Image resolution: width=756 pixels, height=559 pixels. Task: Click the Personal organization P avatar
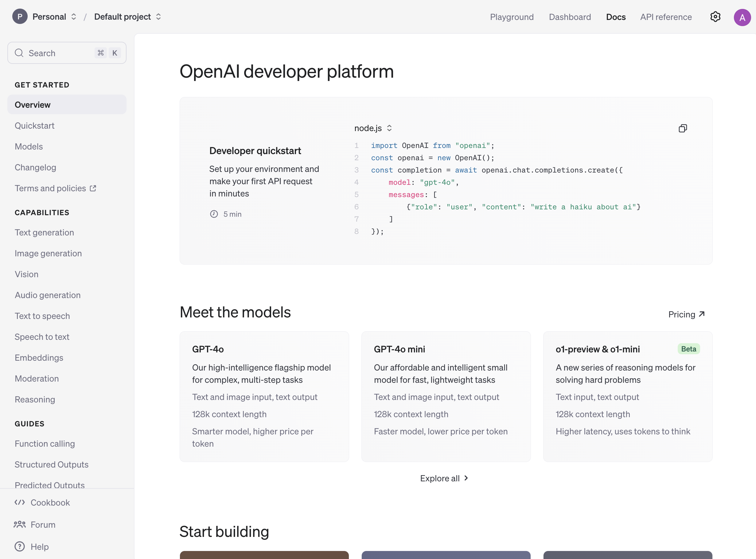[20, 17]
